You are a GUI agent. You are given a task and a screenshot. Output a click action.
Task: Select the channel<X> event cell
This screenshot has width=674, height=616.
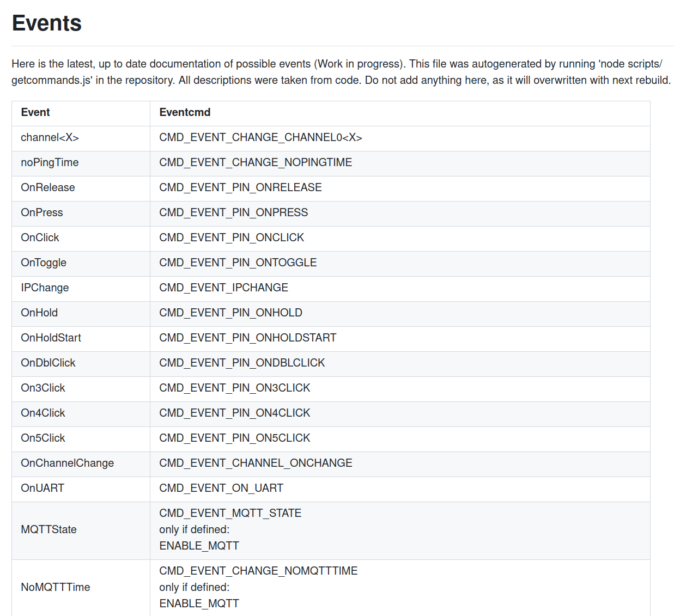[x=50, y=137]
